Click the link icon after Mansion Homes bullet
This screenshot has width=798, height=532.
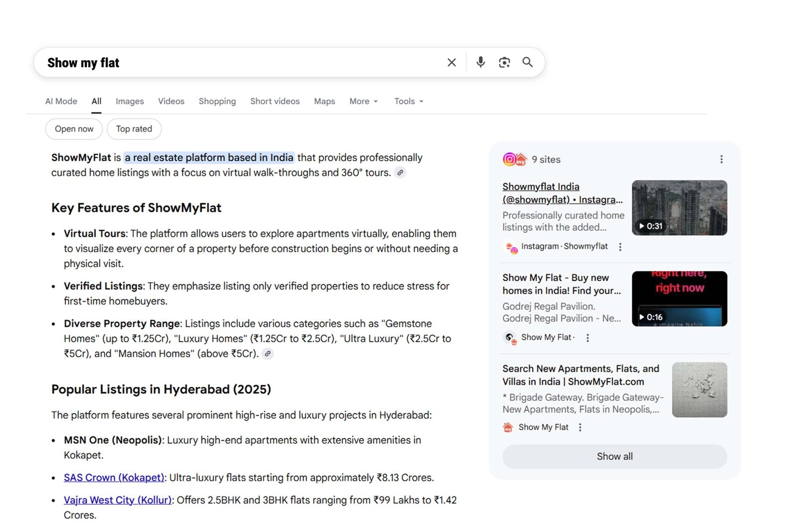pos(268,354)
